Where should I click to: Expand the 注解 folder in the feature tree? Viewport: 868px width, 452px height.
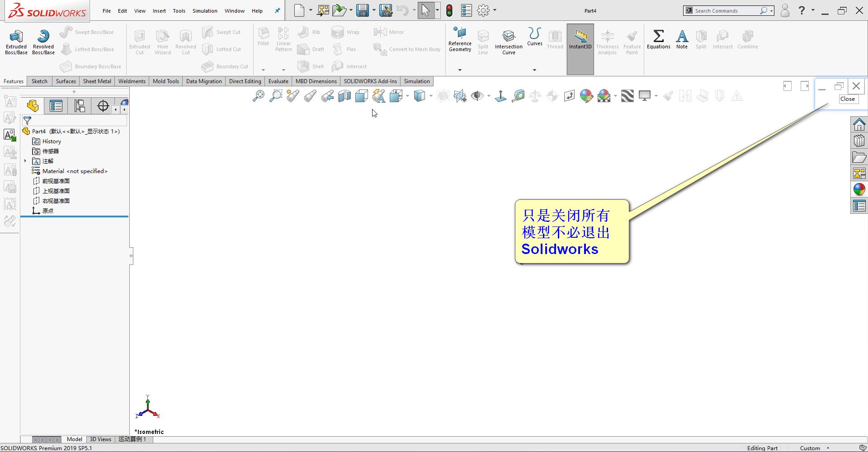[x=25, y=161]
